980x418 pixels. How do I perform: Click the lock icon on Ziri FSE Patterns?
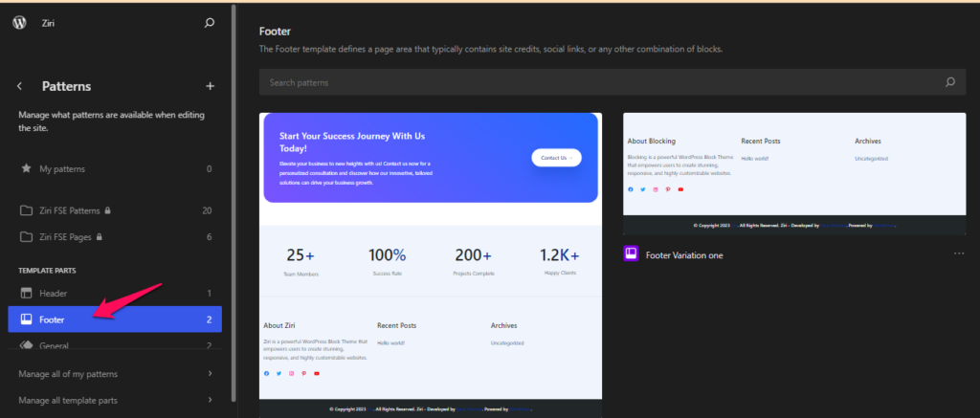108,210
